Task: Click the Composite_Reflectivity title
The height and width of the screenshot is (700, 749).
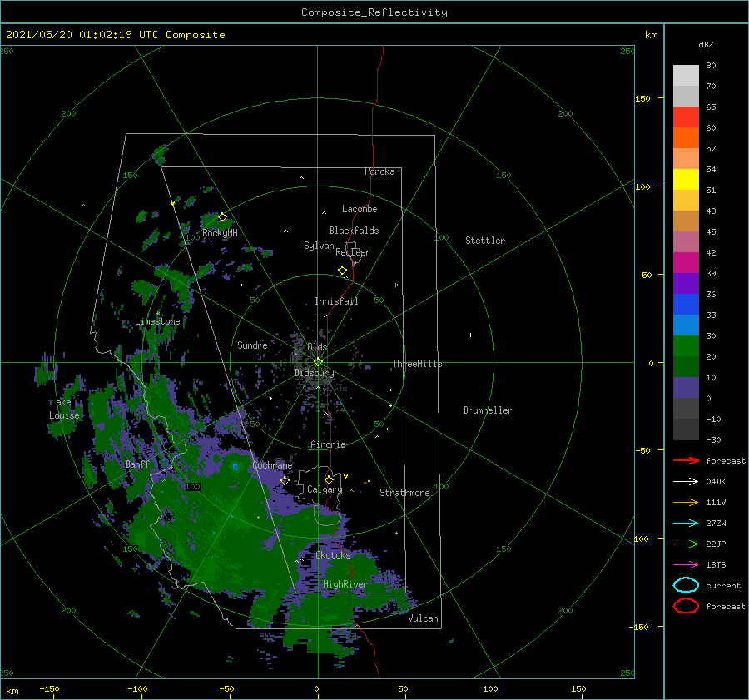Action: (374, 12)
